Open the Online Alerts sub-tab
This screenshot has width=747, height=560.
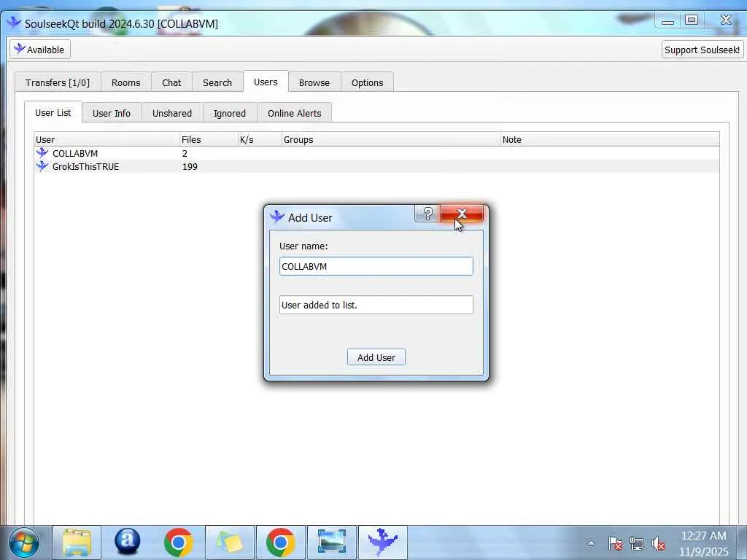pos(295,113)
